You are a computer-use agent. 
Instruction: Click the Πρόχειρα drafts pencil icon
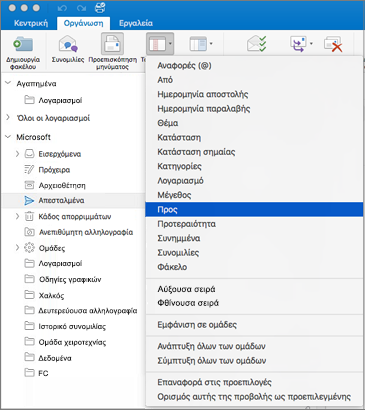pyautogui.click(x=29, y=169)
